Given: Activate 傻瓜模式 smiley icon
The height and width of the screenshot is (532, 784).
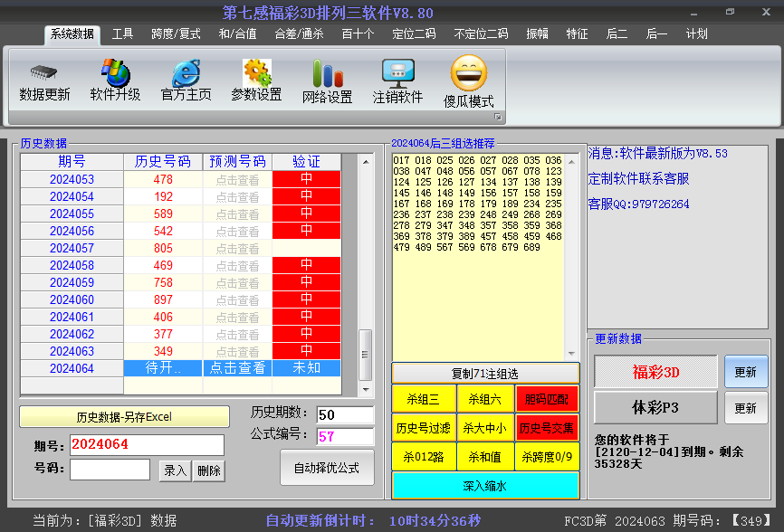Looking at the screenshot, I should pyautogui.click(x=469, y=73).
